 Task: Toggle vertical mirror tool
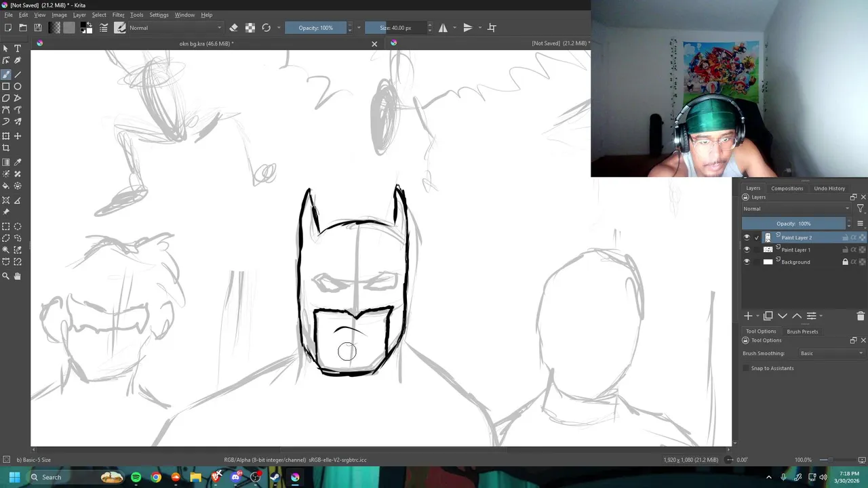click(468, 28)
